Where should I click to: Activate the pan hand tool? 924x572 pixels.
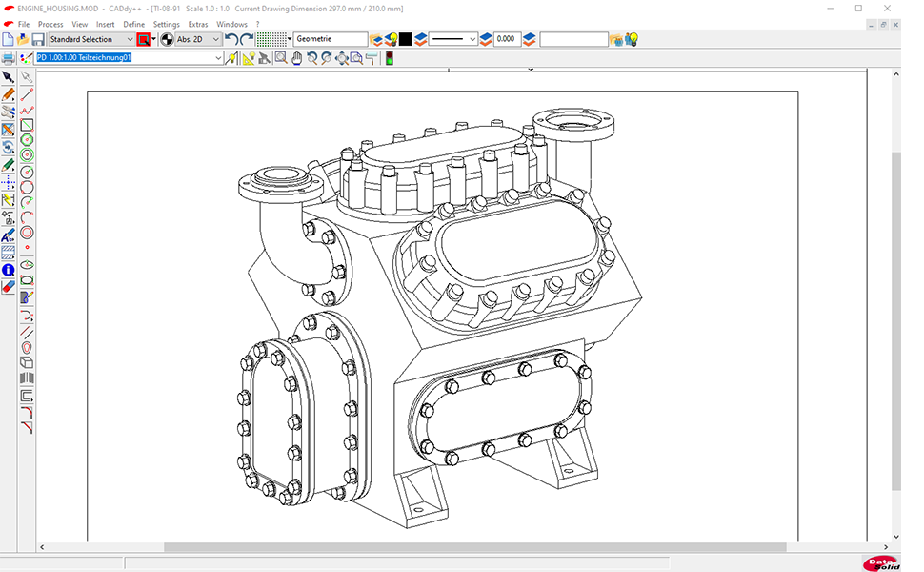296,58
